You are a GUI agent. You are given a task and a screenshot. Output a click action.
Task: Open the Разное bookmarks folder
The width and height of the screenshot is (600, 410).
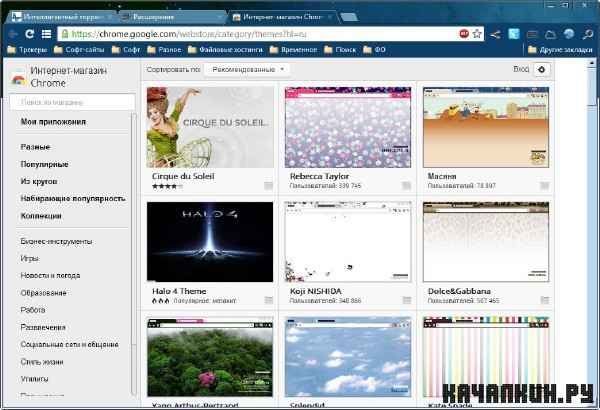(164, 50)
